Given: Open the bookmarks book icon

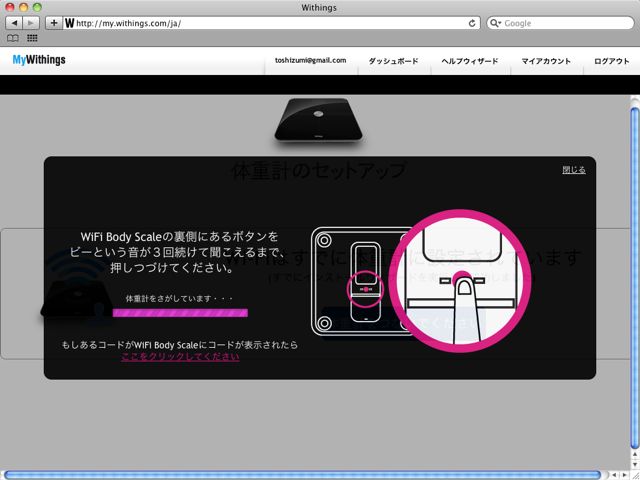Looking at the screenshot, I should click(x=13, y=38).
